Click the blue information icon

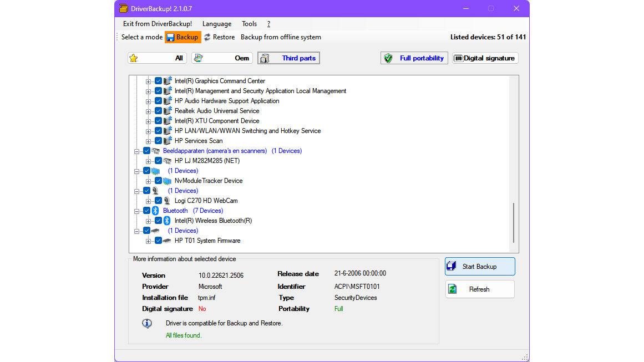coord(147,323)
